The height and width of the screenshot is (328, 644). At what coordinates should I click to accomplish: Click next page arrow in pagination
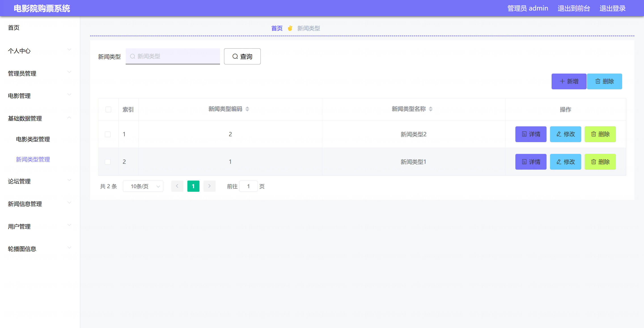click(209, 186)
